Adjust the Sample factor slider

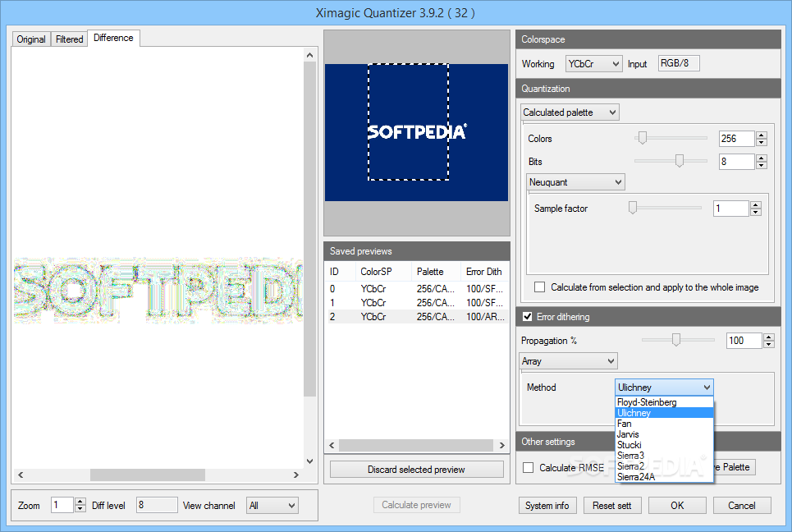click(633, 208)
